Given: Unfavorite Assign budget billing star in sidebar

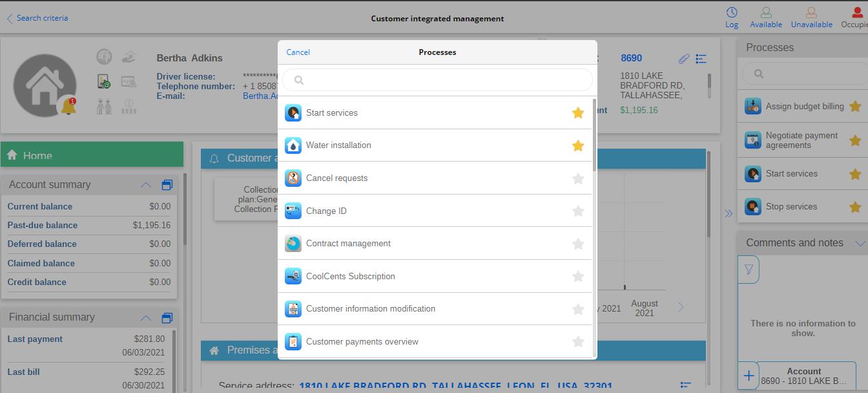Looking at the screenshot, I should pos(855,107).
